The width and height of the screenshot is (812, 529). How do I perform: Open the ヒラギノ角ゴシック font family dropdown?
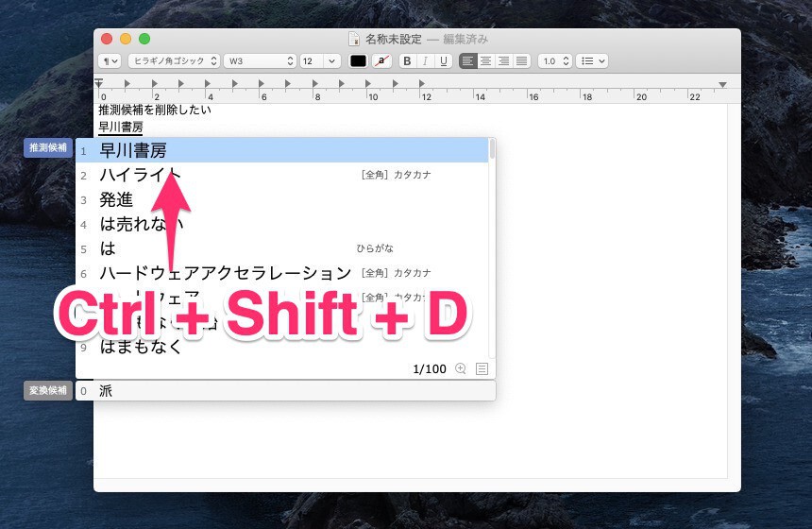pos(174,60)
